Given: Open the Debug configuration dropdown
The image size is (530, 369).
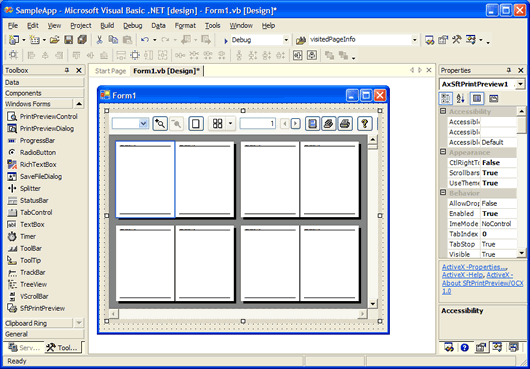Looking at the screenshot, I should 286,40.
